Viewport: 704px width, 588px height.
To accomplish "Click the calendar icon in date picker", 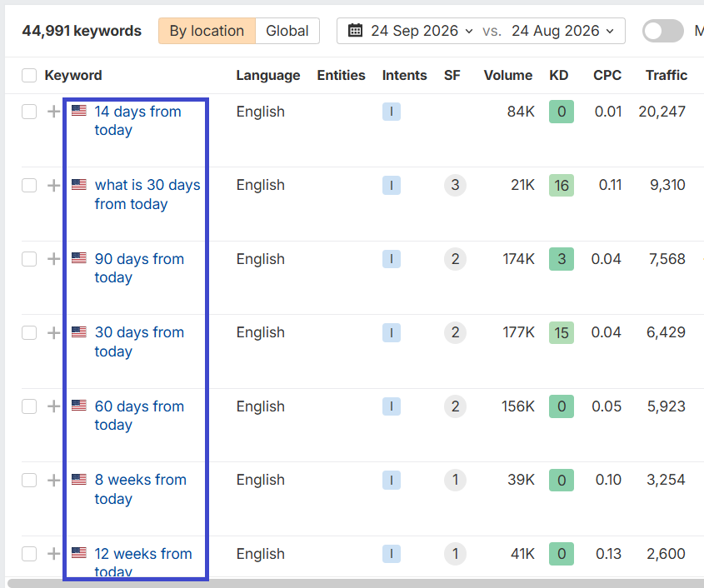I will pos(355,31).
